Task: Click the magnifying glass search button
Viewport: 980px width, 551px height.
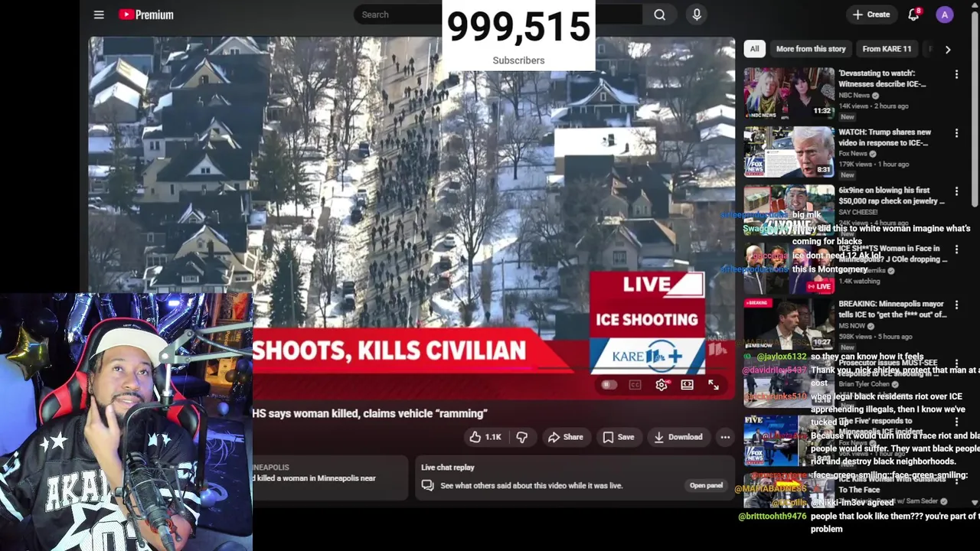Action: [659, 15]
